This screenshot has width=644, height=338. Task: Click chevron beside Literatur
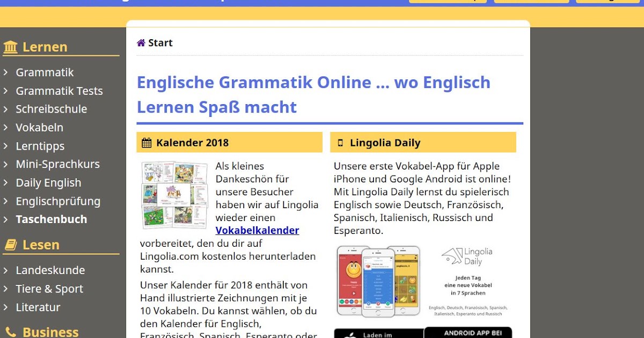(5, 307)
